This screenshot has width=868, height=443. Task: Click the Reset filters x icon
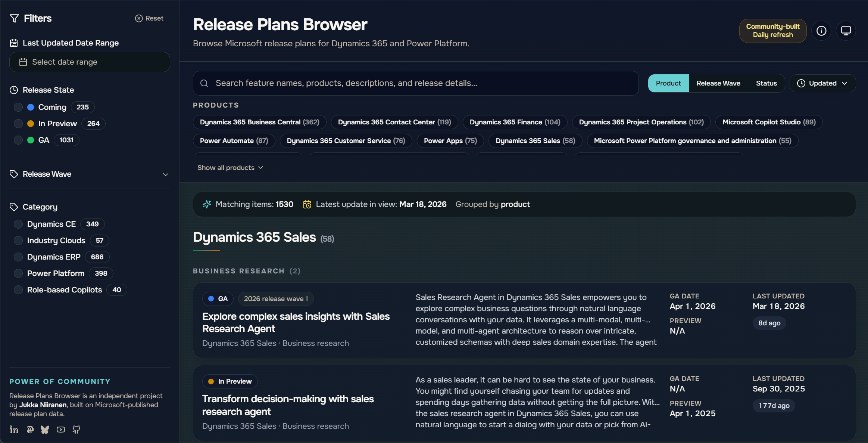pyautogui.click(x=139, y=18)
